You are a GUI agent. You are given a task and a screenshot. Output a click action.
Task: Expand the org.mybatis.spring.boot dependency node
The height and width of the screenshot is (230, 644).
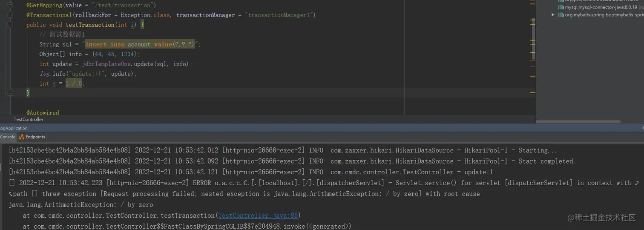(553, 14)
